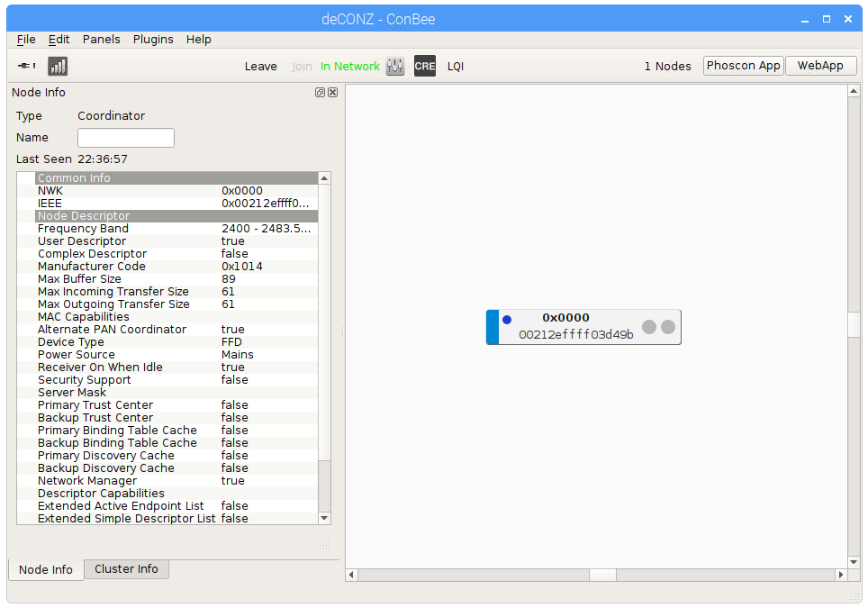Open the Edit menu
The image size is (868, 608).
pos(59,40)
